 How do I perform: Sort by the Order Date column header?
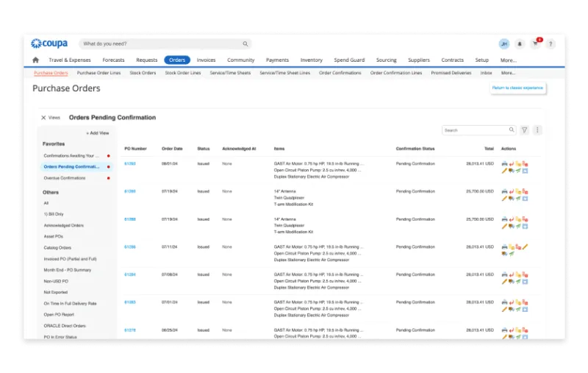coord(172,149)
